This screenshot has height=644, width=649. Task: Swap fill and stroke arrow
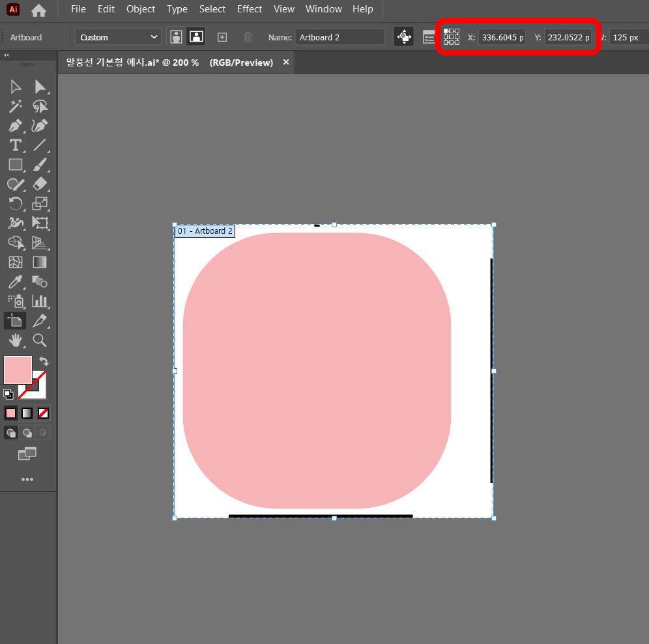click(x=44, y=361)
